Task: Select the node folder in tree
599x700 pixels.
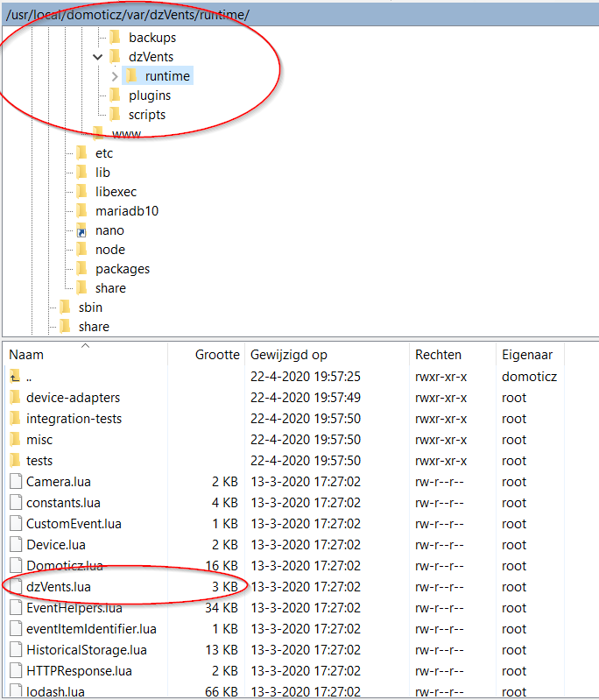Action: point(110,250)
